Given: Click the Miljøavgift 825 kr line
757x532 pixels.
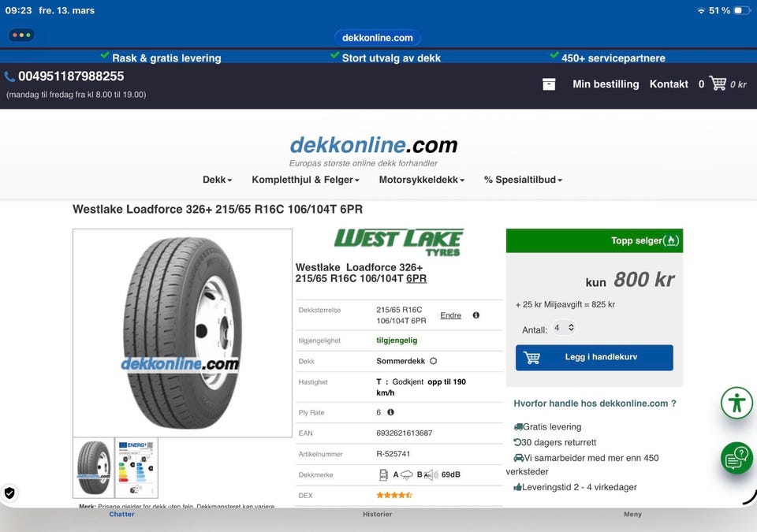Looking at the screenshot, I should click(565, 305).
